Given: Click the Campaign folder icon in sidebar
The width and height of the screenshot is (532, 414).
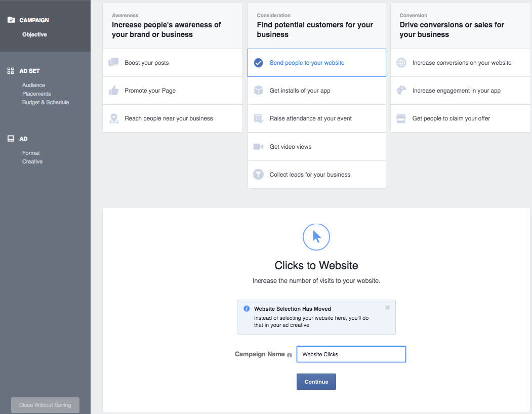Looking at the screenshot, I should [11, 20].
